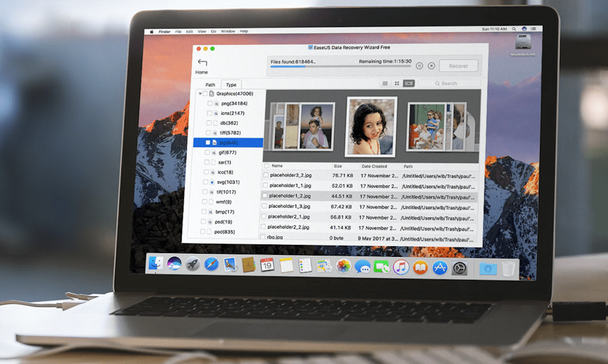Open the Window menu

click(x=228, y=31)
